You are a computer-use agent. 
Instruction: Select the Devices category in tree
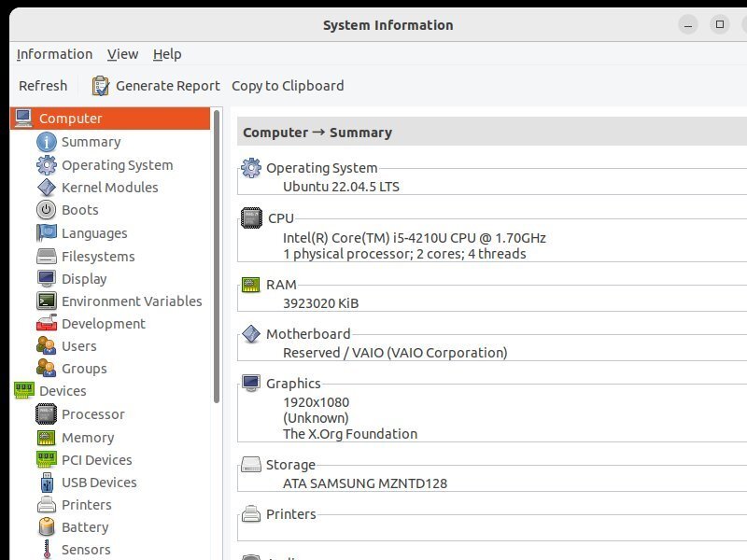[63, 391]
